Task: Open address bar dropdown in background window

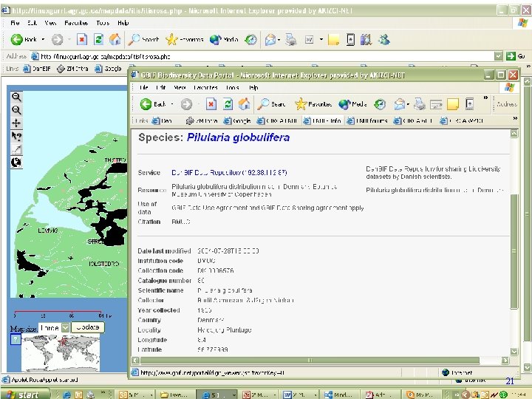Action: (498, 56)
